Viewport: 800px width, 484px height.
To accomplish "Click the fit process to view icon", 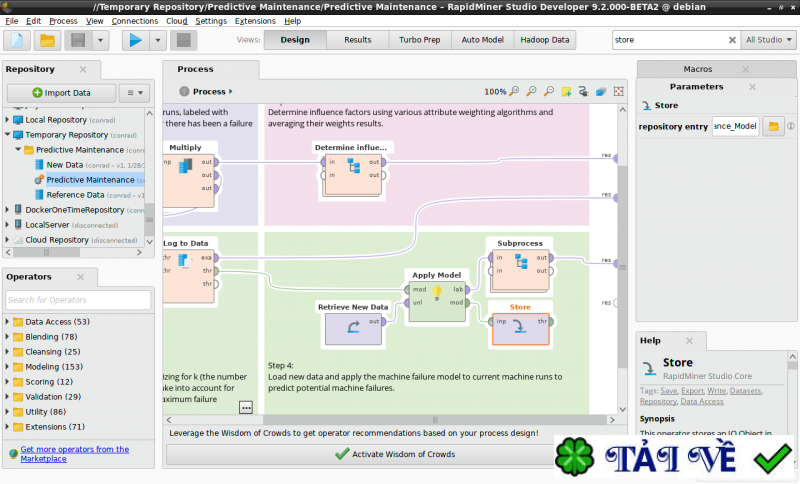I will tap(618, 91).
